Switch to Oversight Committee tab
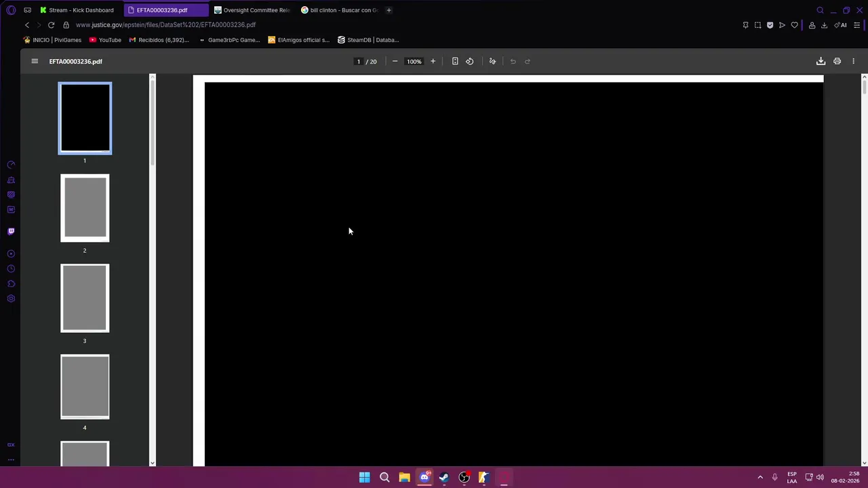This screenshot has height=488, width=868. click(x=252, y=10)
